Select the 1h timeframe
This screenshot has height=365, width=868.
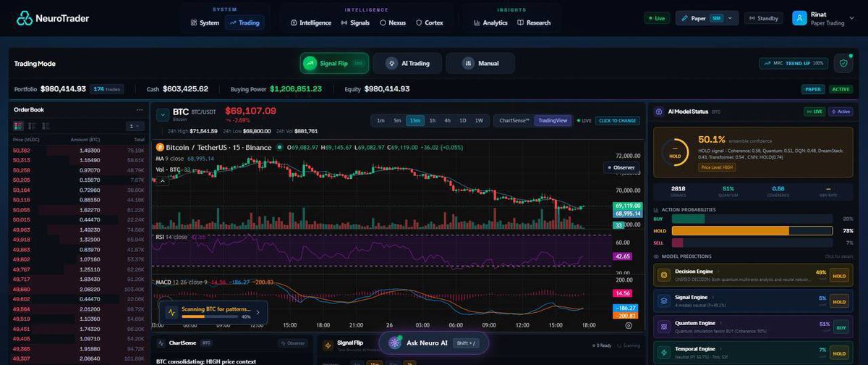click(x=433, y=120)
